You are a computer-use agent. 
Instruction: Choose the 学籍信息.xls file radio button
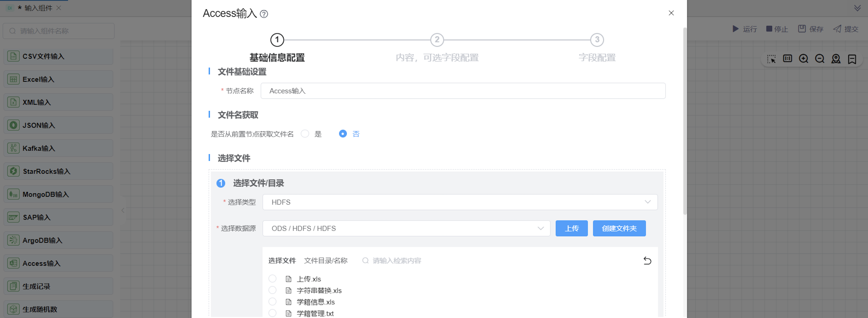tap(272, 301)
